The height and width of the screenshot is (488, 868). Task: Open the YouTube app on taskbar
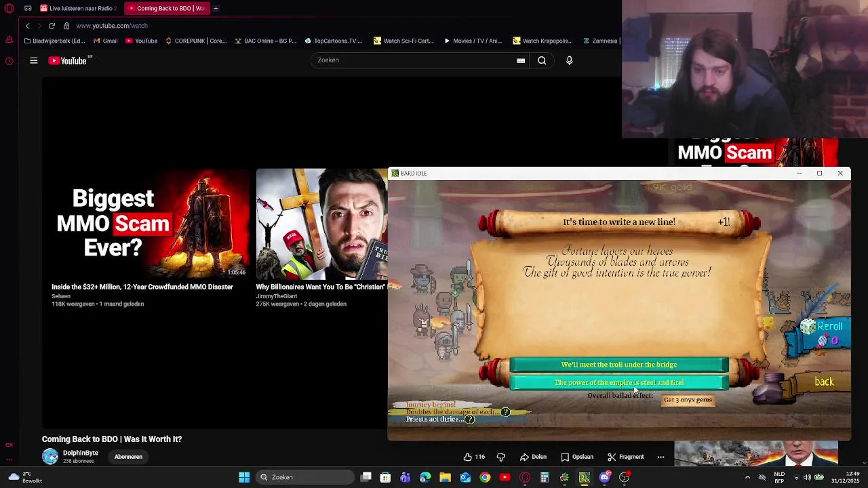(x=505, y=477)
